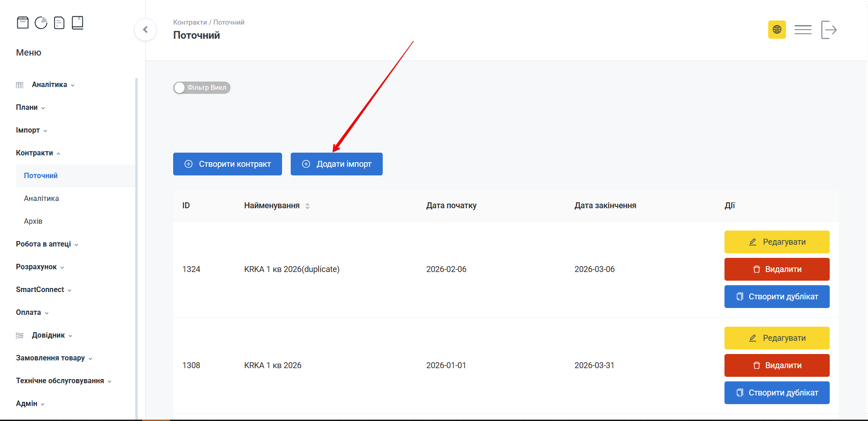The height and width of the screenshot is (421, 868).
Task: Open the hamburger menu icon
Action: click(803, 30)
